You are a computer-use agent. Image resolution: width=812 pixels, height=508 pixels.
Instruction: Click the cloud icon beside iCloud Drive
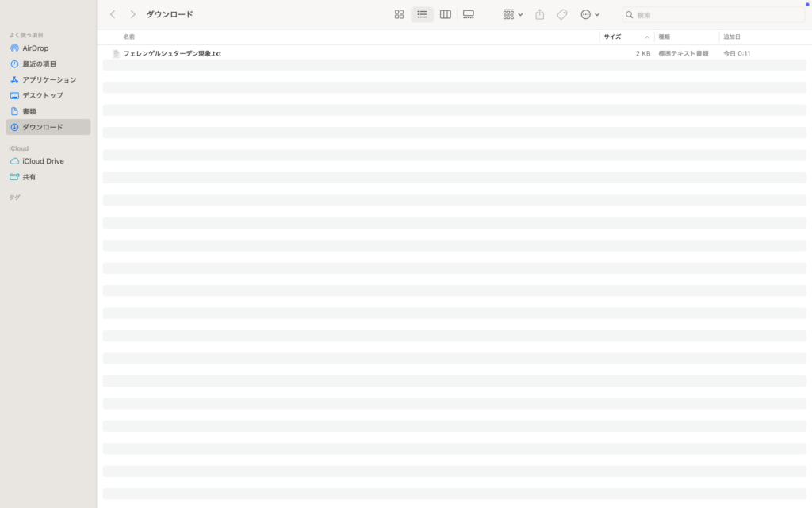14,161
